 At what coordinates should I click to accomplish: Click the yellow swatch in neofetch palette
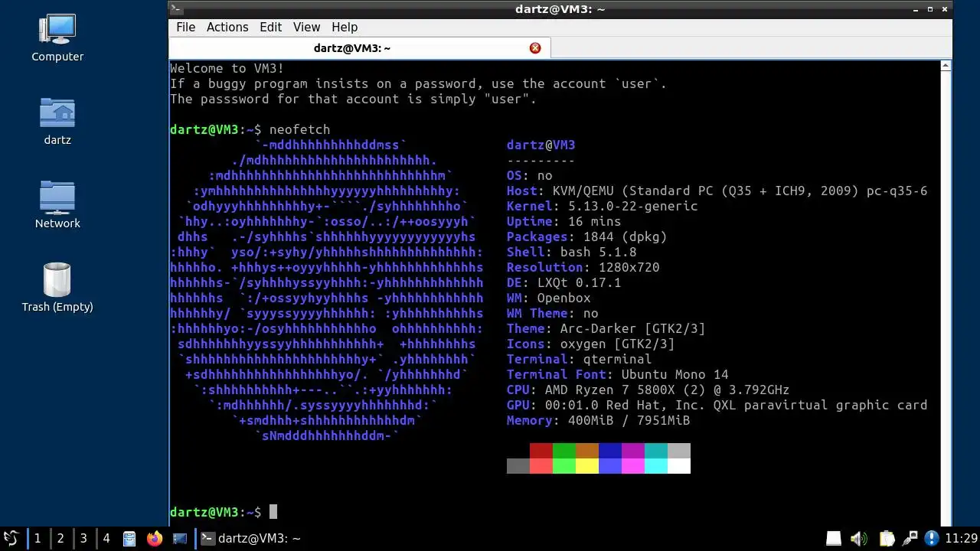(x=587, y=466)
